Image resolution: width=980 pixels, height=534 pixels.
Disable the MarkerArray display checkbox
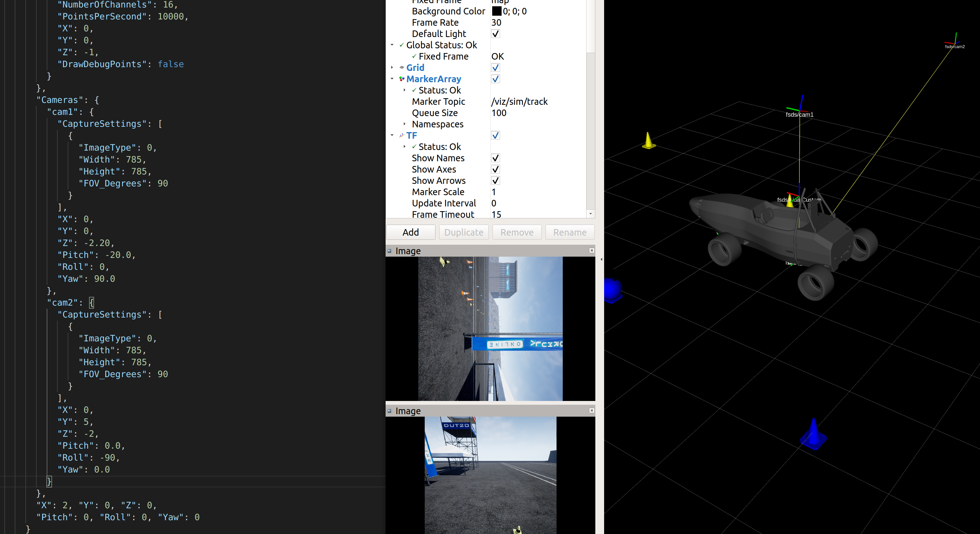tap(495, 79)
